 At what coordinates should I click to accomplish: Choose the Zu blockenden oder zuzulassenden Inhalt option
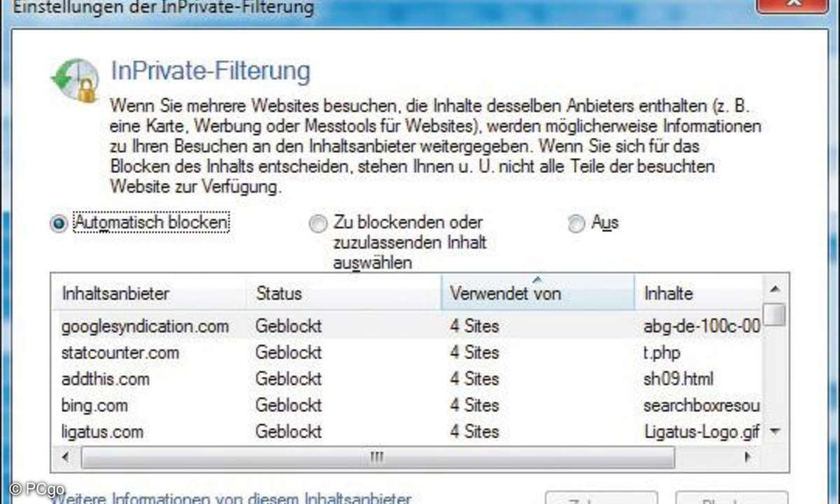[318, 223]
